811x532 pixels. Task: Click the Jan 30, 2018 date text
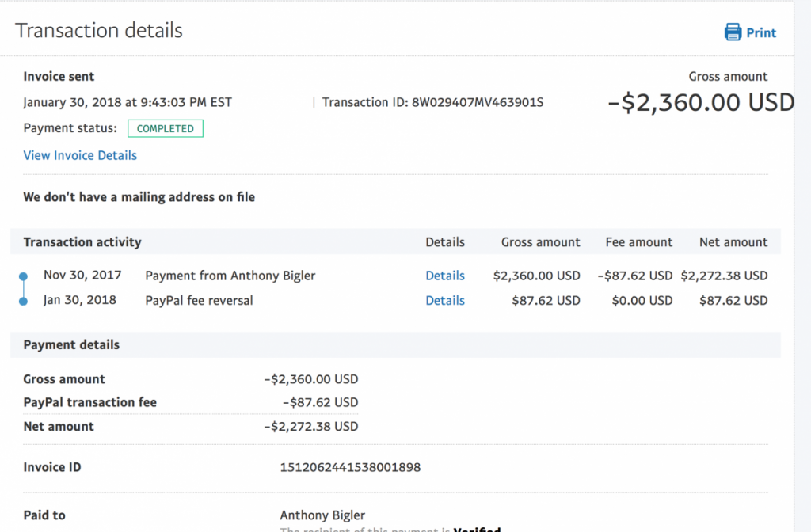[80, 300]
